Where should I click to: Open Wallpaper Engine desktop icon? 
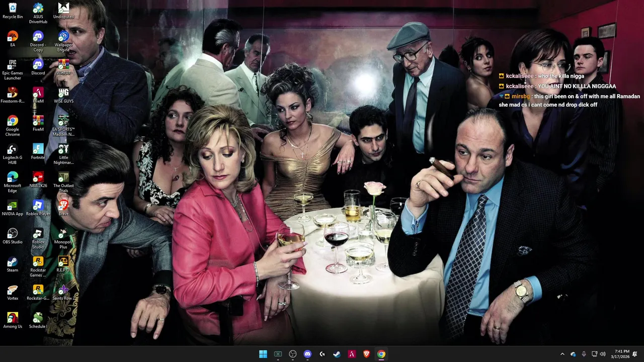(x=63, y=41)
